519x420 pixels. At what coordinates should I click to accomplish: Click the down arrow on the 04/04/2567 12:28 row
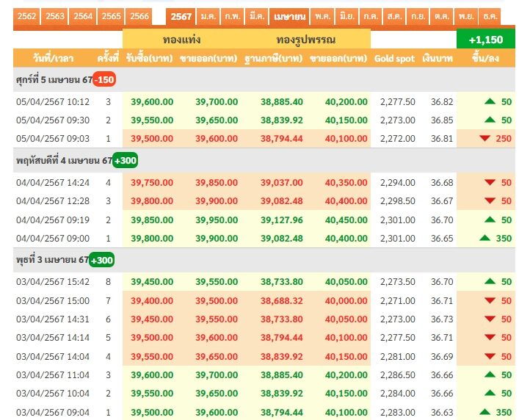(x=490, y=200)
